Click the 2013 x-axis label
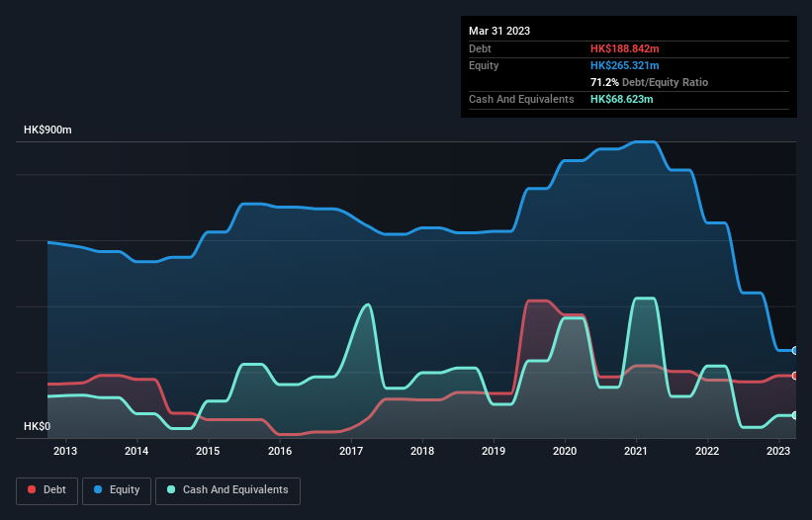This screenshot has height=520, width=812. (65, 451)
